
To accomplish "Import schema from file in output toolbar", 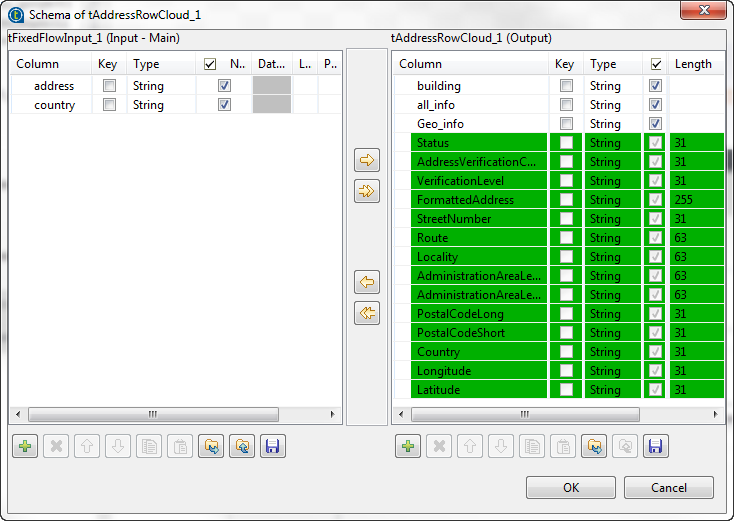I will (x=594, y=446).
